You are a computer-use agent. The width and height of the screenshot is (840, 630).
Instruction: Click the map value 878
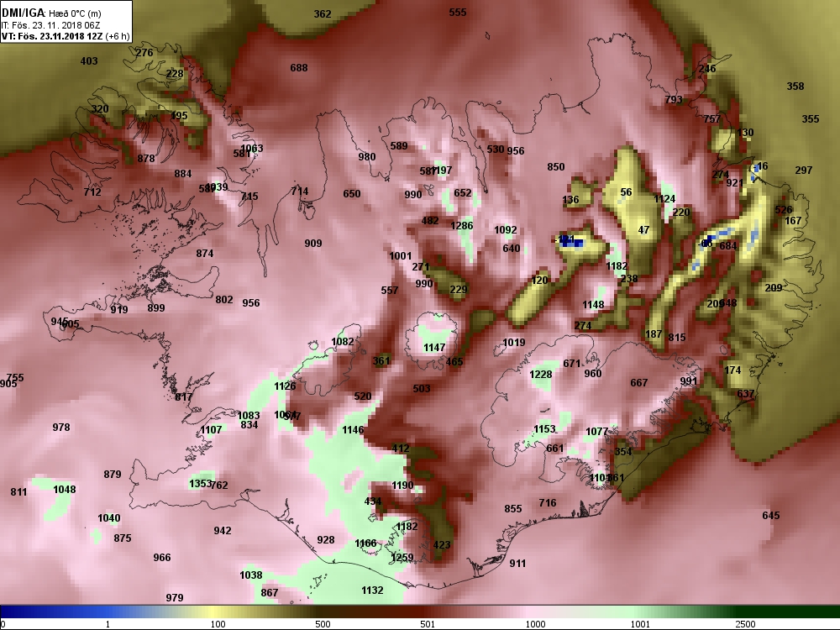click(145, 159)
